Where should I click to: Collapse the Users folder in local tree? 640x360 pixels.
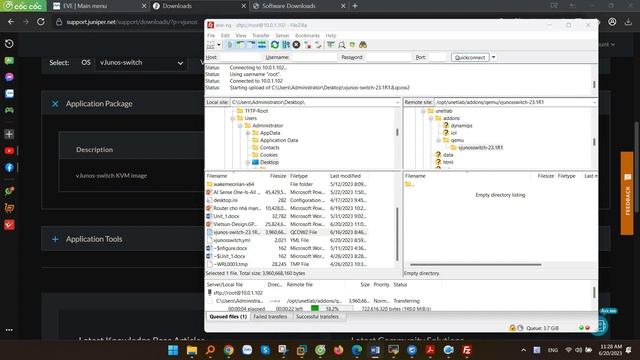click(x=232, y=118)
